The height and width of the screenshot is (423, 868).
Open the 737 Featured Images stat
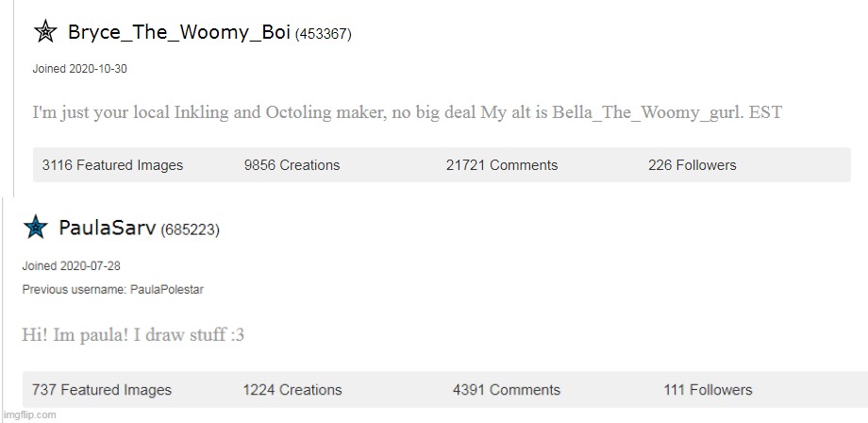[102, 390]
